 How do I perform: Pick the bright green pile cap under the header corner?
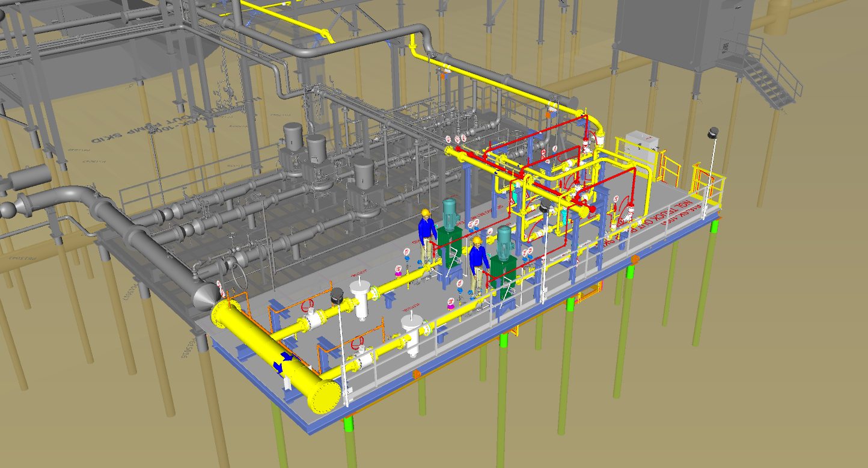click(x=349, y=423)
